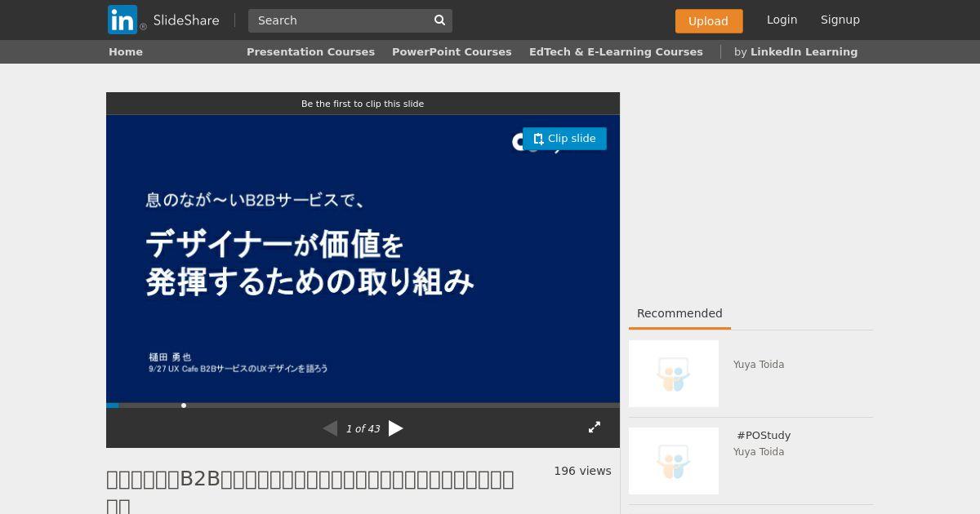Select the Recommended tab
This screenshot has width=980, height=514.
(679, 314)
